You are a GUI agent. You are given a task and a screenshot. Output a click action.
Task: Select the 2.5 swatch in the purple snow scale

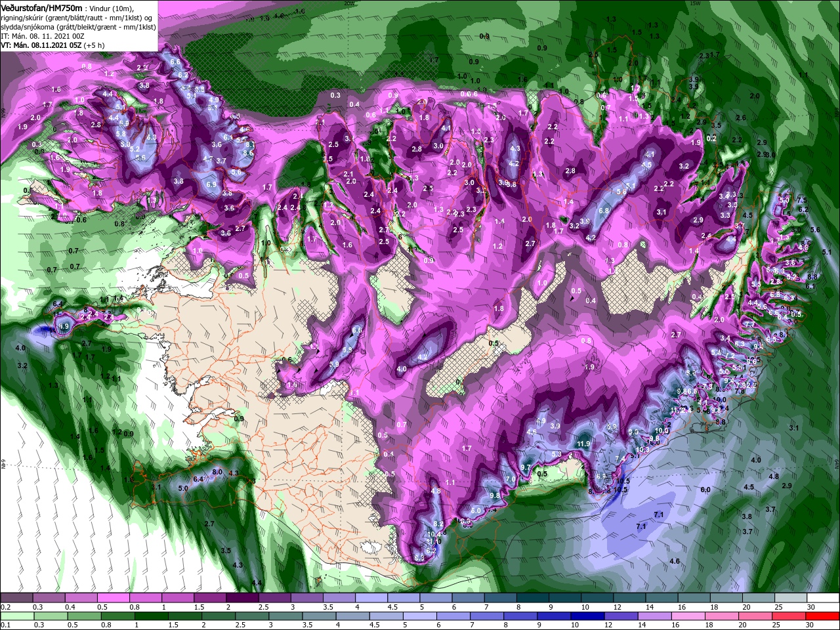tap(274, 598)
